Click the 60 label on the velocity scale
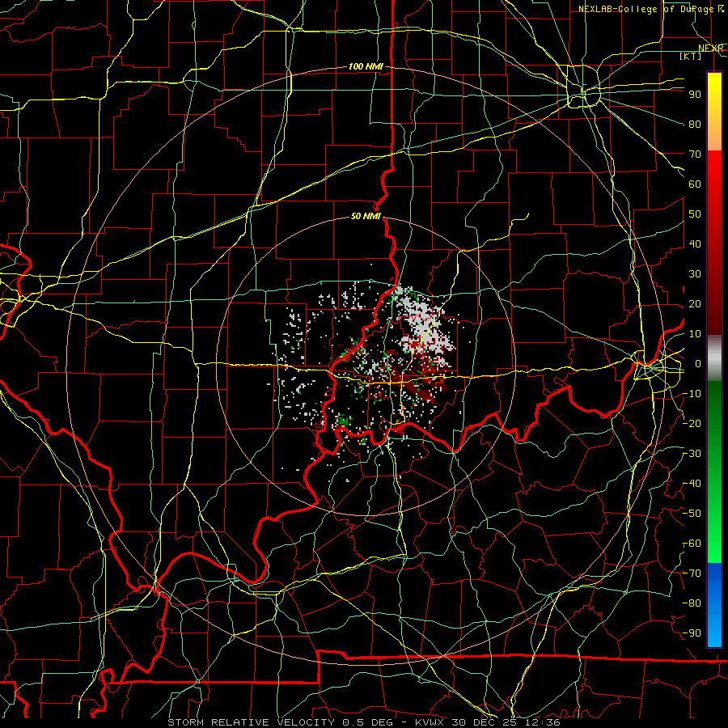728x728 pixels. pyautogui.click(x=695, y=184)
